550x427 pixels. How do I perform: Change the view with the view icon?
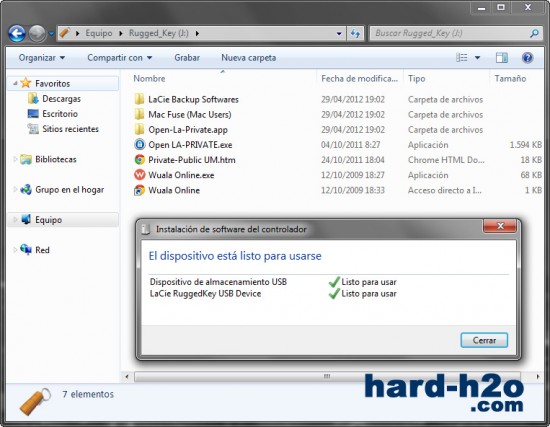click(x=462, y=57)
